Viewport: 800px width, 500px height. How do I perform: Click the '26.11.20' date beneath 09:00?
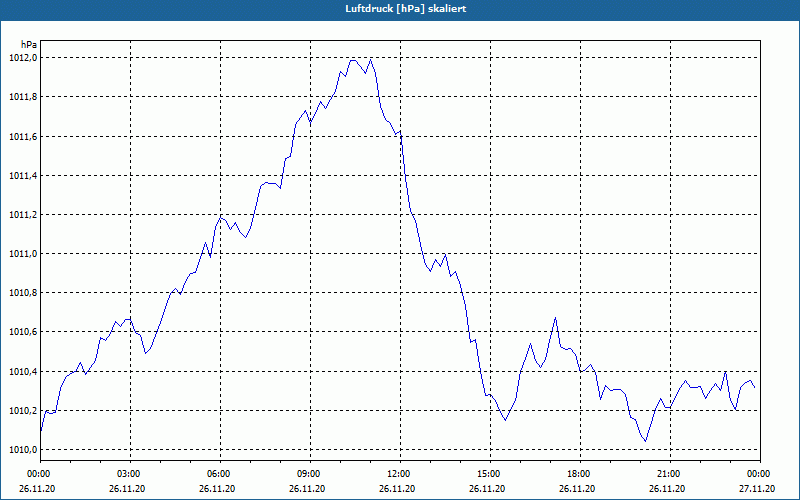[307, 489]
